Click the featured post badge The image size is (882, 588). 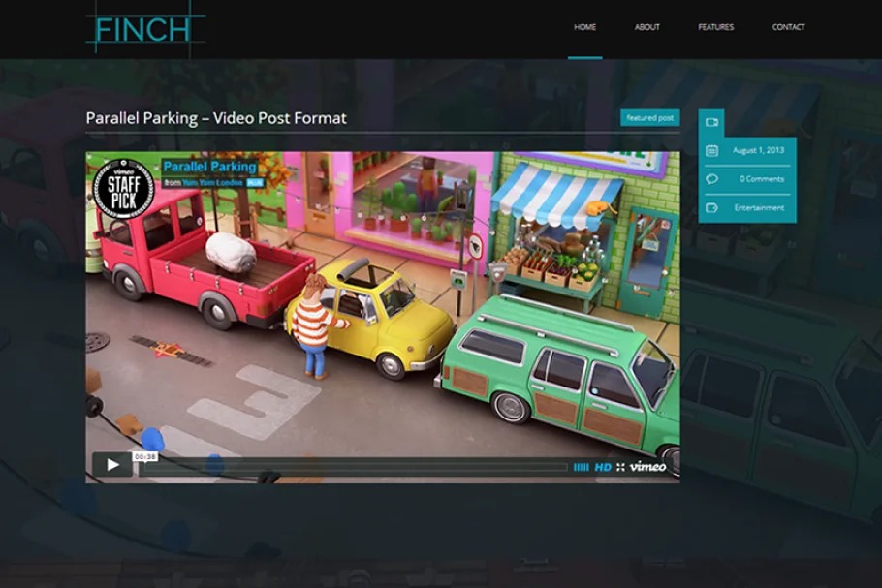coord(649,118)
